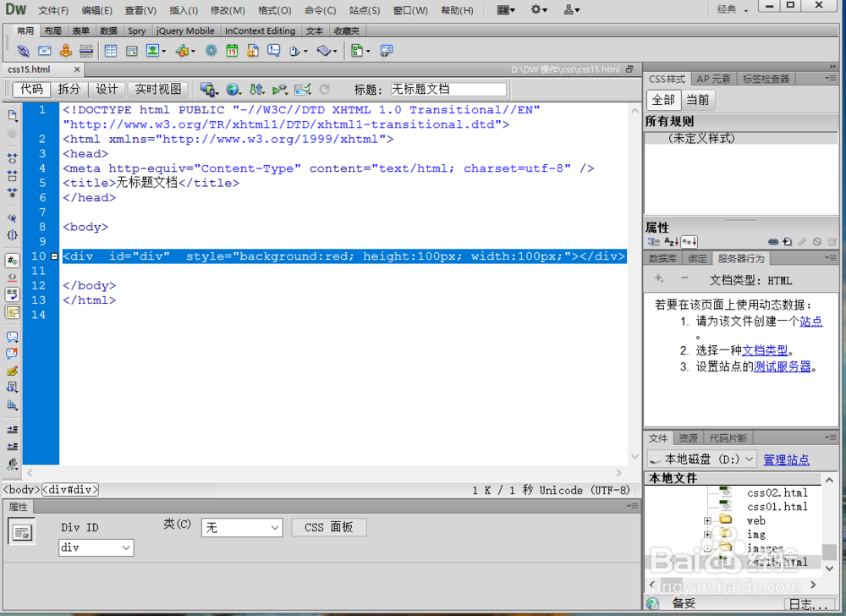Insert a hyperlink from the 常用 toolbar
The image size is (846, 616).
pyautogui.click(x=24, y=51)
